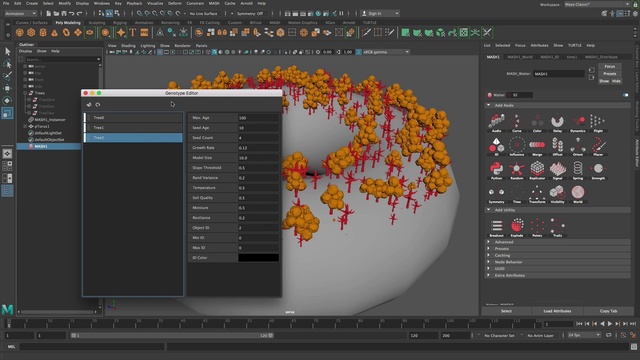
Task: Add the Breakout utility node
Action: point(496,228)
